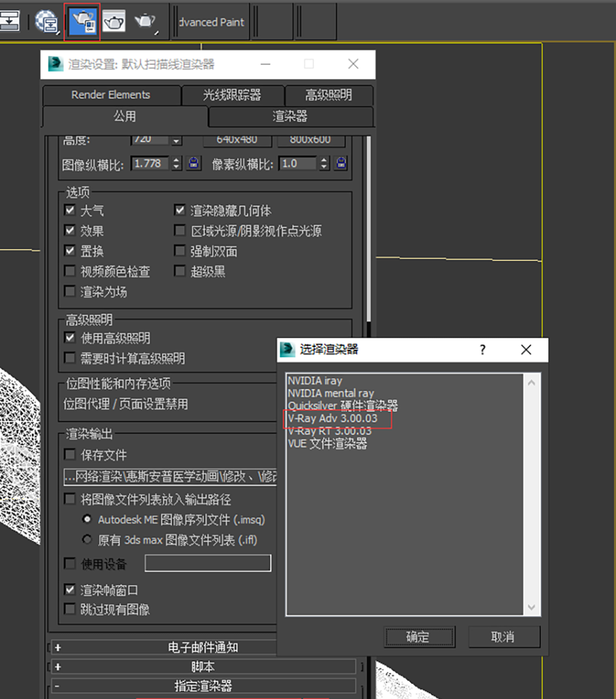
Task: Switch to the 渲染器 tab
Action: coord(290,116)
